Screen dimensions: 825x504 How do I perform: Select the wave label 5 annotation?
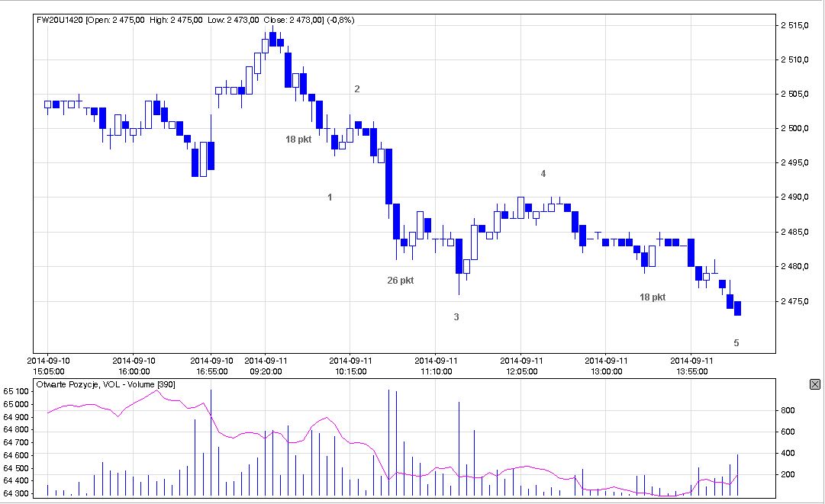coord(736,343)
